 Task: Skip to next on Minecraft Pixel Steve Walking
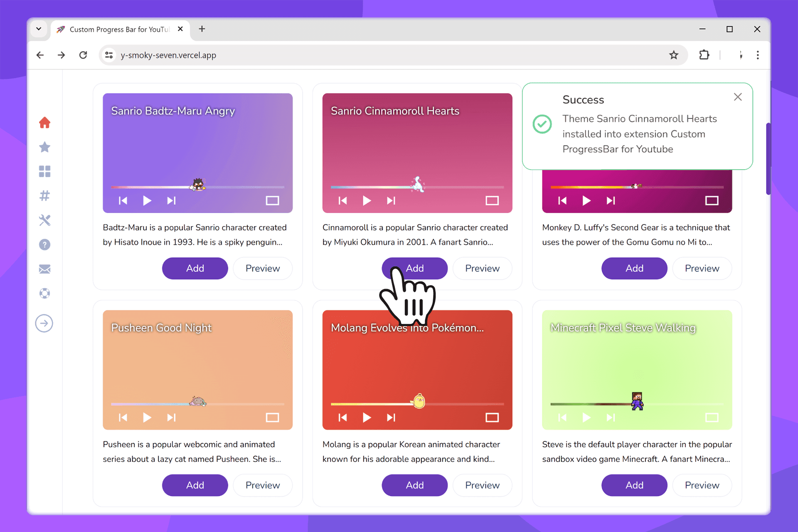coord(611,418)
